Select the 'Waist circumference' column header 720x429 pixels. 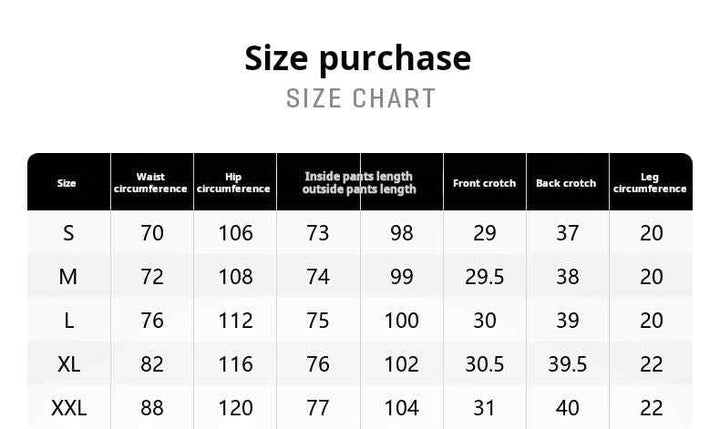[151, 183]
